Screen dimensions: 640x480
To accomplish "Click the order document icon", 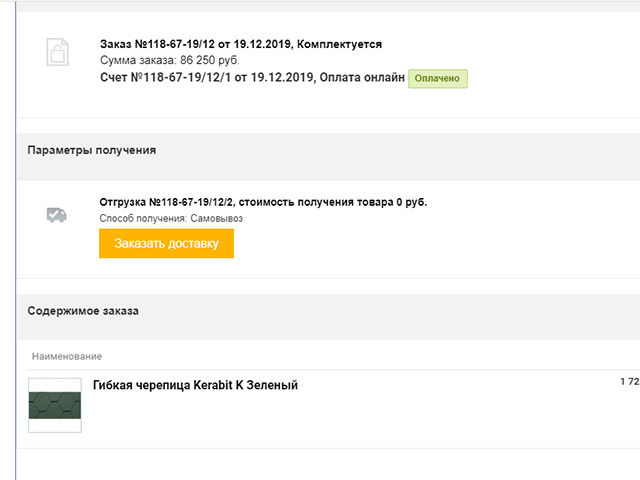I will pos(57,52).
